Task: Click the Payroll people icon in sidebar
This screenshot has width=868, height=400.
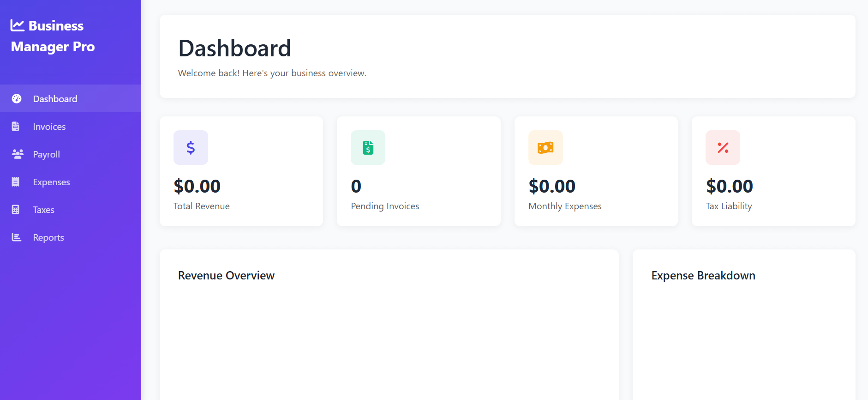Action: coord(17,154)
